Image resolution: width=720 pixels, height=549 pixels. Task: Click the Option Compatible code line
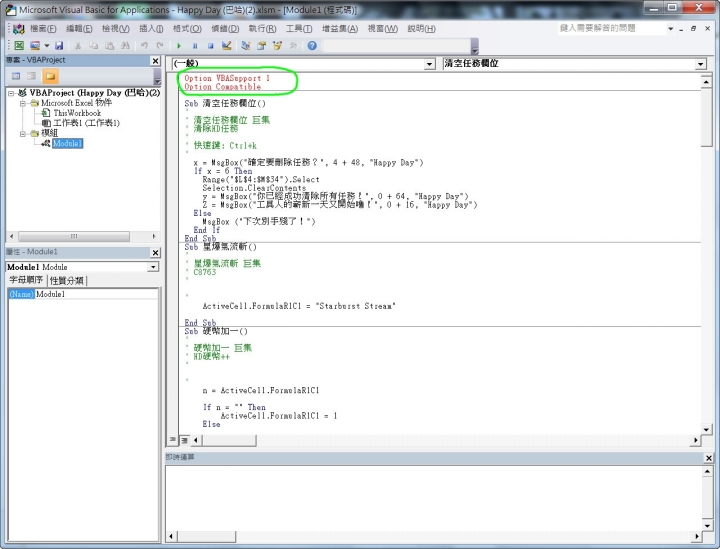[223, 87]
